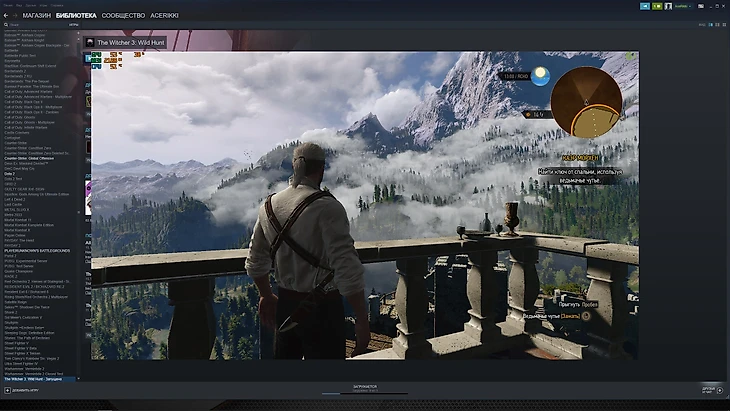Viewport: 730px width, 411px height.
Task: Select PUBG: Test Server entry
Action: click(x=20, y=266)
